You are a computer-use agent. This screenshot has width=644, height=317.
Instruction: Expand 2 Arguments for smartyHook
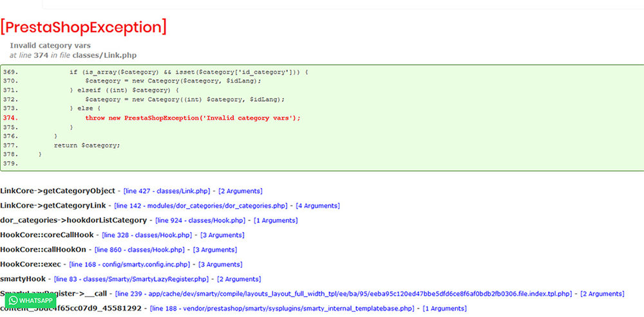click(239, 279)
